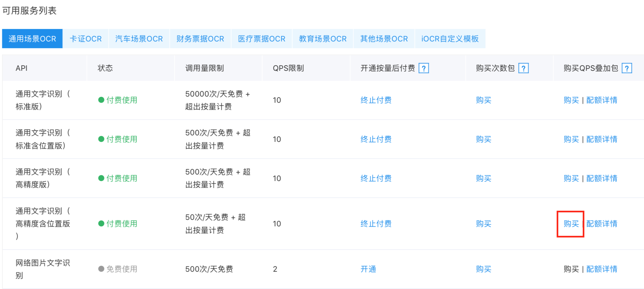Click 终止付费 for 高精度版 row
This screenshot has width=644, height=289.
pos(376,178)
